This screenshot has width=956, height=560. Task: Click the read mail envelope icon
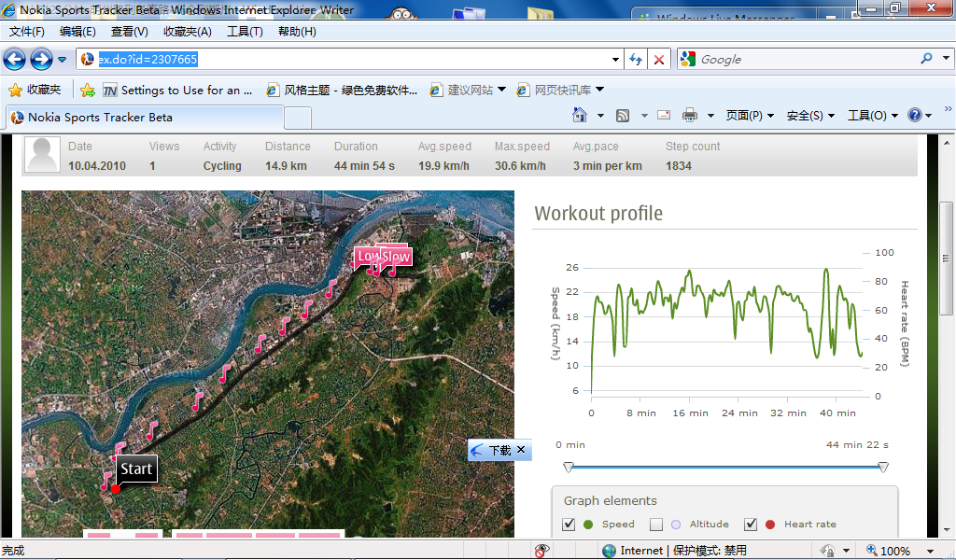(x=664, y=115)
